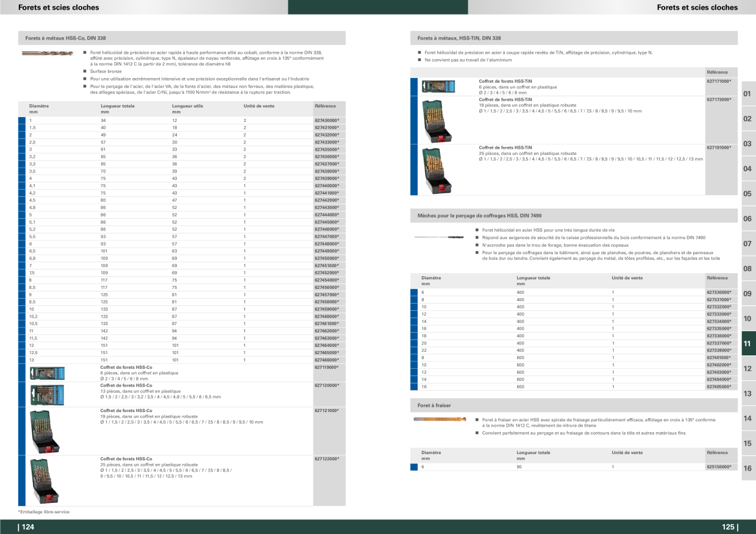The image size is (756, 534).
Task: Click the left page title 'Forets et scies cloches'
Action: pyautogui.click(x=59, y=7)
